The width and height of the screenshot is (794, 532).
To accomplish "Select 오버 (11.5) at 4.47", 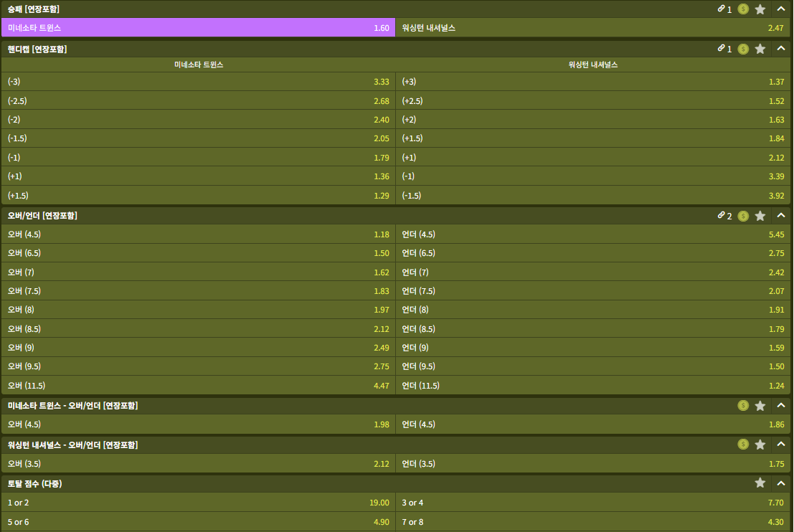I will pyautogui.click(x=198, y=385).
